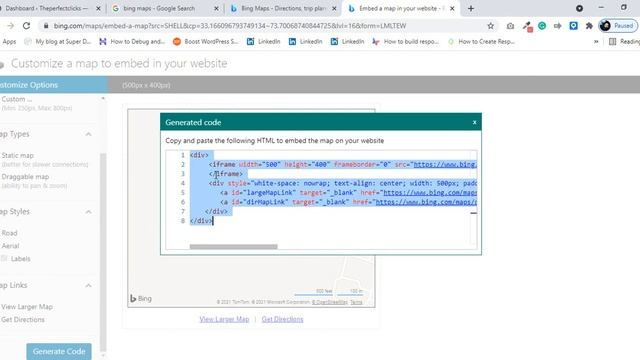Choose the Aerial map style
640x360 pixels.
(10, 246)
